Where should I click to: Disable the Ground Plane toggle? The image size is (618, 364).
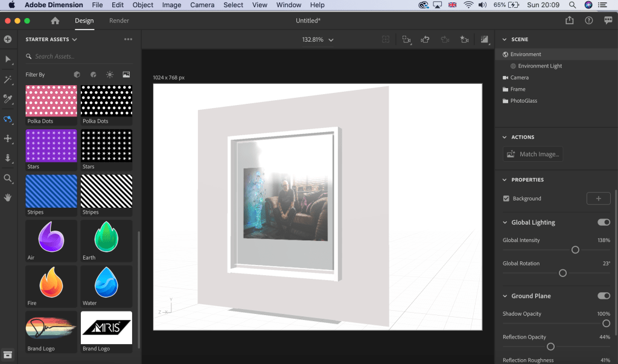(x=604, y=296)
